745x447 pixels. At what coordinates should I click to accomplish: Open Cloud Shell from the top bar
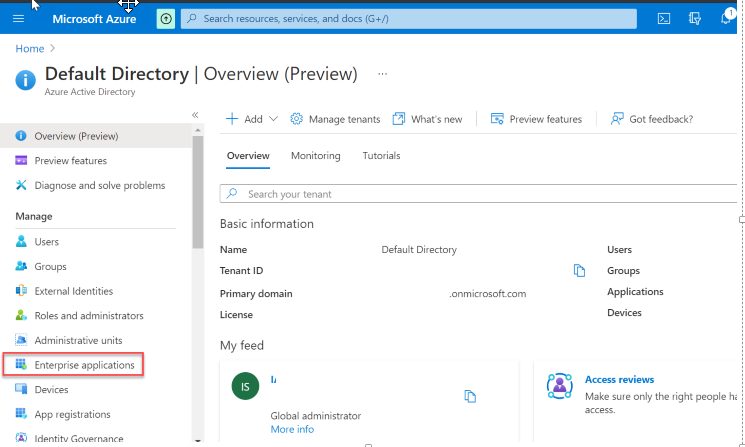[x=664, y=19]
